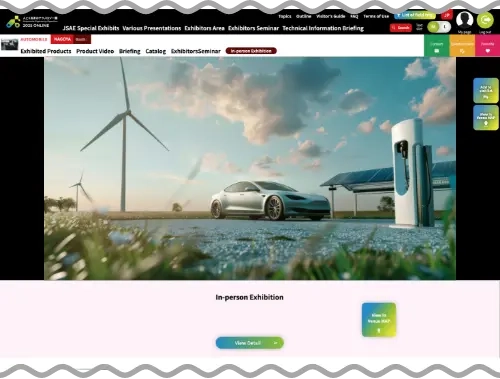Open the List of field tags filter
Image resolution: width=500 pixels, height=379 pixels.
(x=415, y=15)
